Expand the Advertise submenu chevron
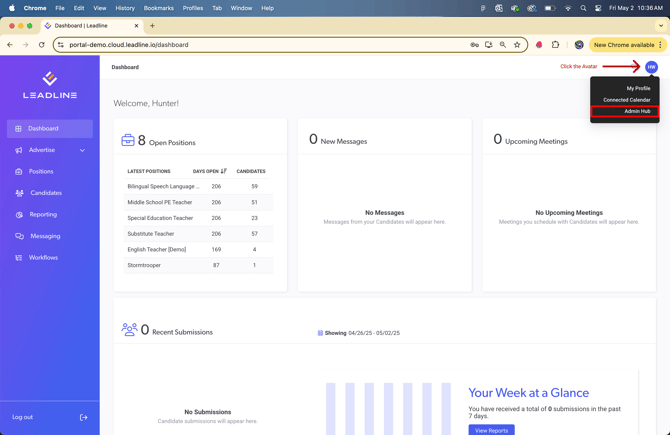The height and width of the screenshot is (435, 670). (82, 150)
